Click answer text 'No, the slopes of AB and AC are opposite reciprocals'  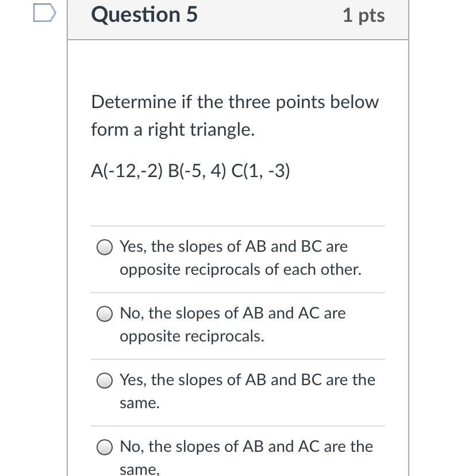pos(232,313)
